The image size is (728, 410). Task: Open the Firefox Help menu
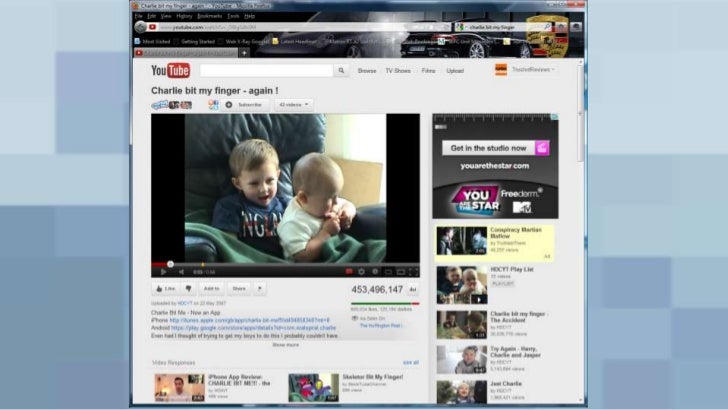(x=250, y=16)
